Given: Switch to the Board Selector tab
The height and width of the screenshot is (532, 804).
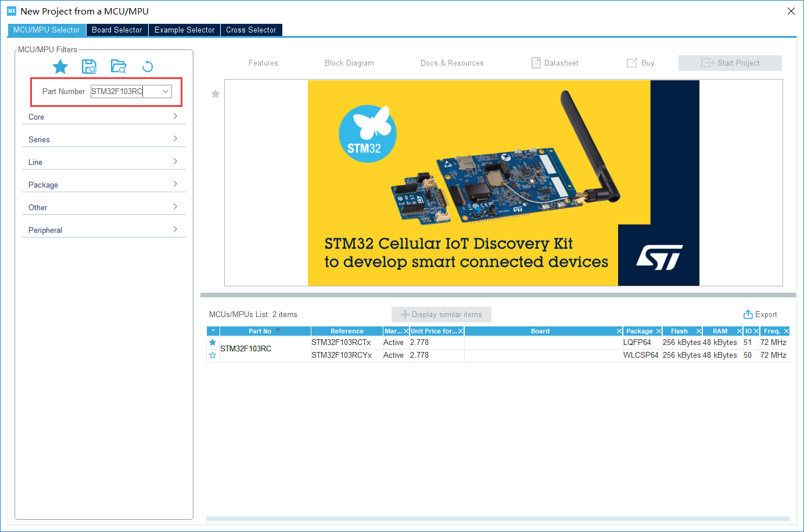Looking at the screenshot, I should click(117, 30).
